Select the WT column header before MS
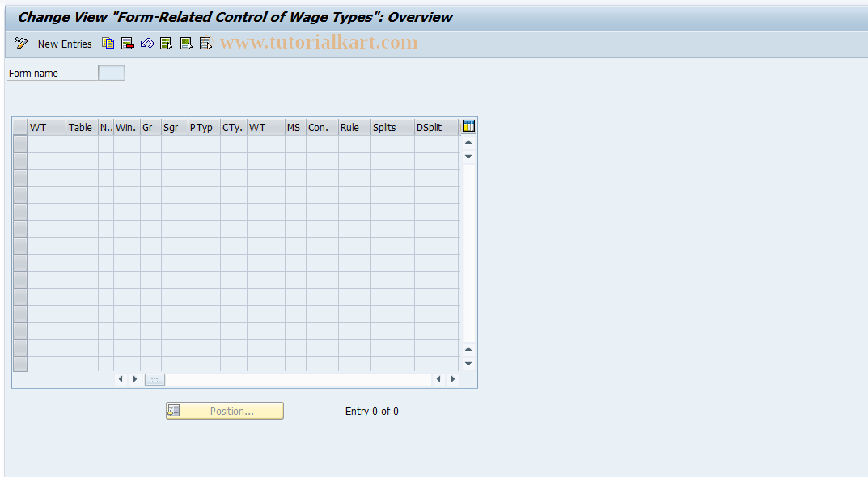Viewport: 868px width, 477px height. click(x=265, y=127)
